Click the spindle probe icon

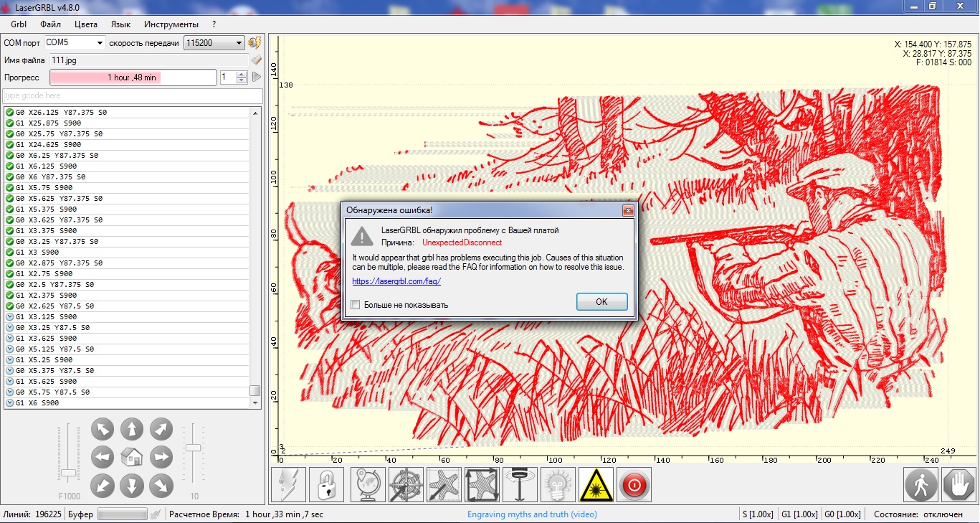coord(520,485)
